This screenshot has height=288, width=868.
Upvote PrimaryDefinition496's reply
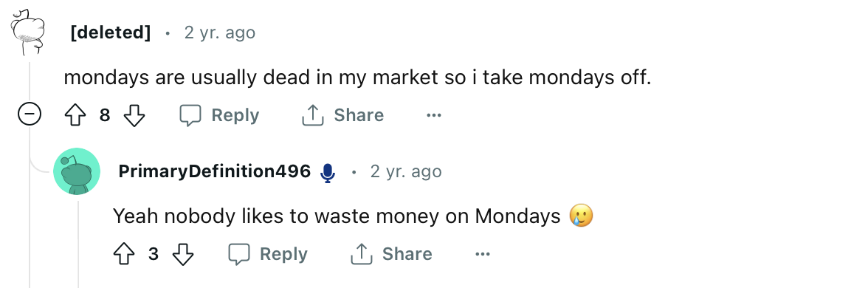pyautogui.click(x=123, y=254)
